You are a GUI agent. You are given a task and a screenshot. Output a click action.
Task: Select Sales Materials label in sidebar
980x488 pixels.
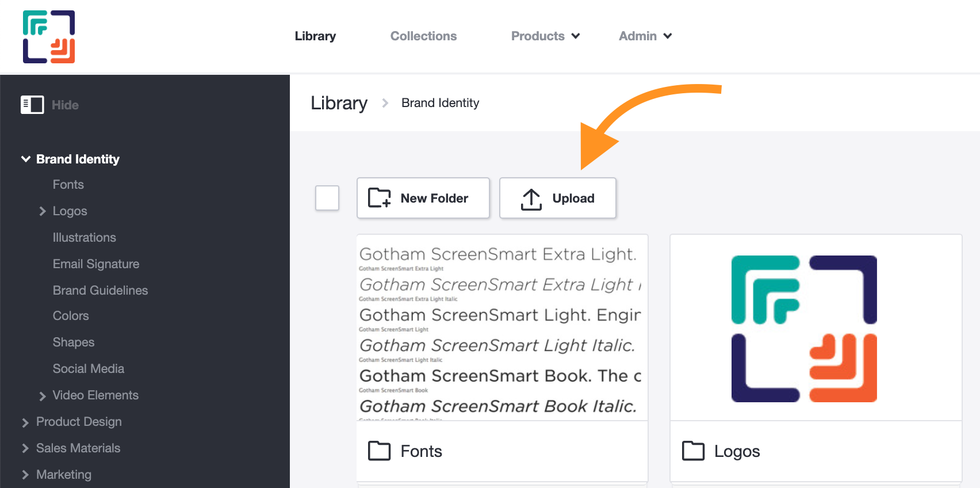[78, 448]
